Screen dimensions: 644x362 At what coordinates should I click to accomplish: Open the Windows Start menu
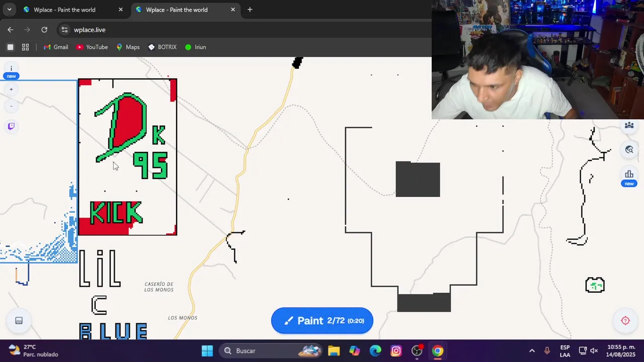207,351
